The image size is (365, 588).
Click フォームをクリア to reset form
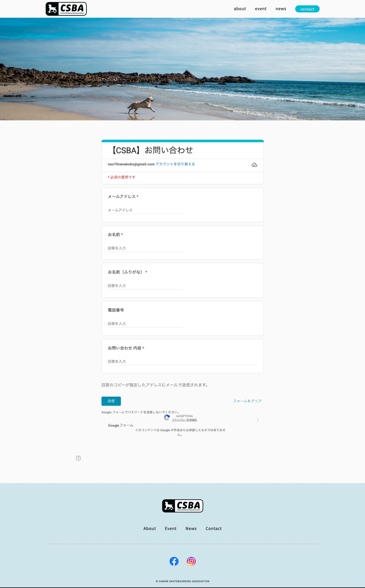click(x=247, y=401)
